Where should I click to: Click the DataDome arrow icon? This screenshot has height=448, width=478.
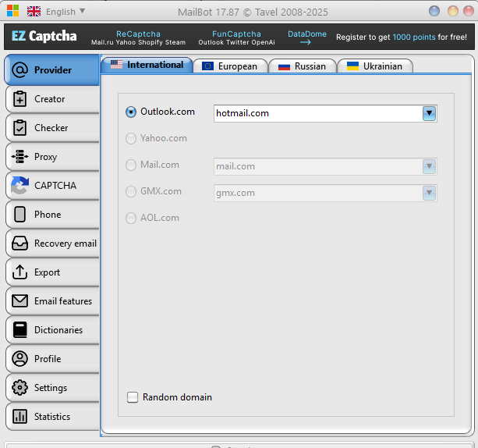click(x=306, y=42)
